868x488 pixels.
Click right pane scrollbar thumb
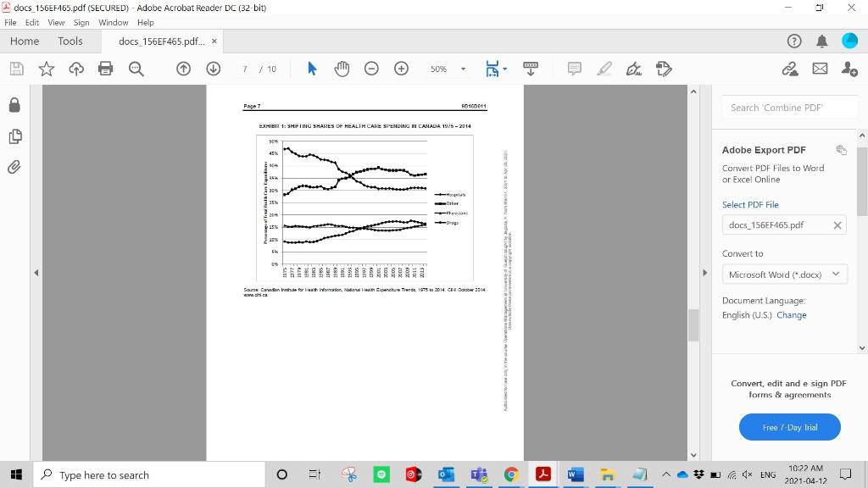[862, 181]
